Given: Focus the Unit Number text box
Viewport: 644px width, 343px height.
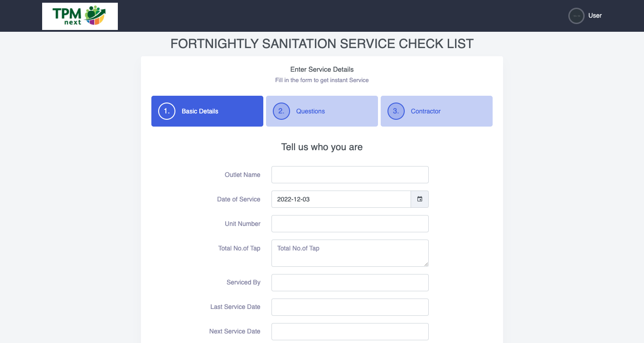Looking at the screenshot, I should pyautogui.click(x=350, y=224).
